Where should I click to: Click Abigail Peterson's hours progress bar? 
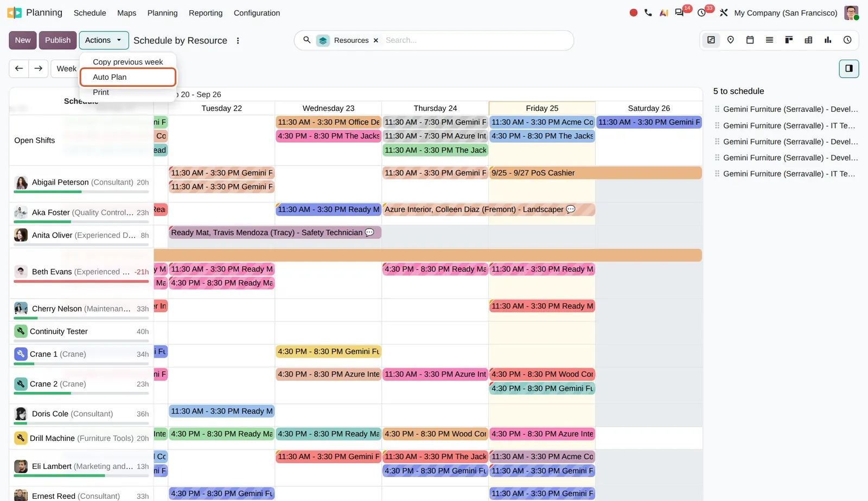[81, 192]
